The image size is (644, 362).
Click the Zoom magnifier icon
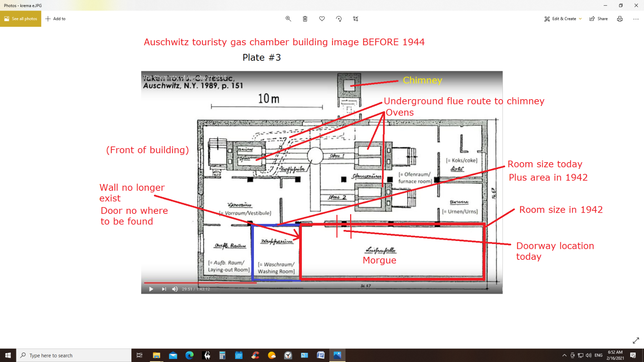[288, 19]
